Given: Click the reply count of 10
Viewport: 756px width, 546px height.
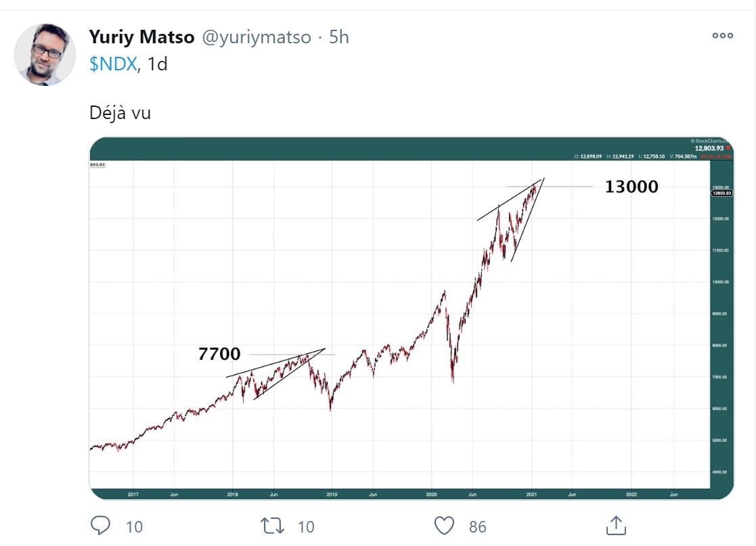Looking at the screenshot, I should 134,526.
